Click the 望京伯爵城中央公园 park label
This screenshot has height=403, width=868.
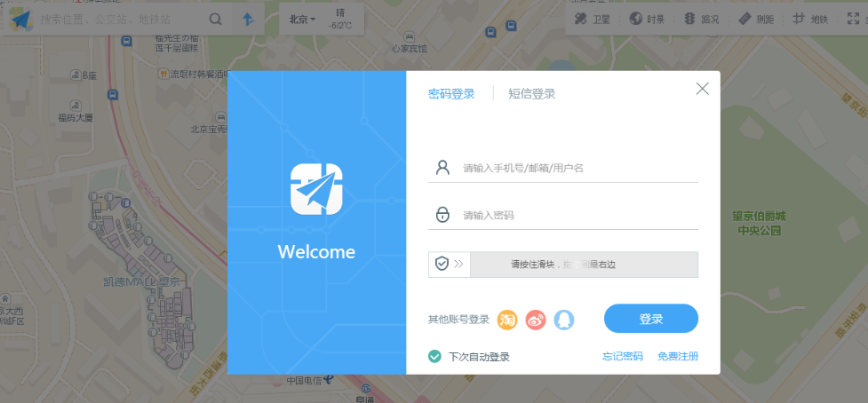(x=759, y=224)
